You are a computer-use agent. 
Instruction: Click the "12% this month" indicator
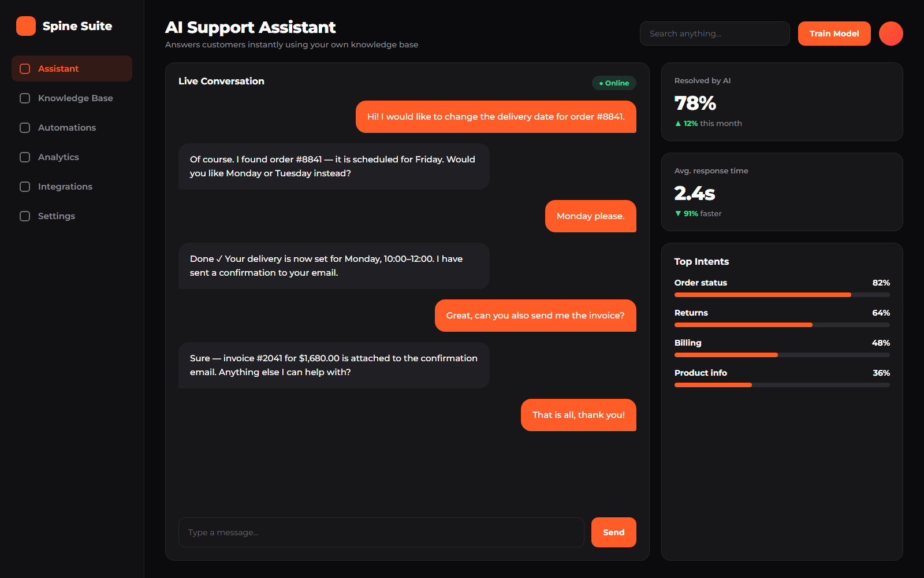pos(709,124)
